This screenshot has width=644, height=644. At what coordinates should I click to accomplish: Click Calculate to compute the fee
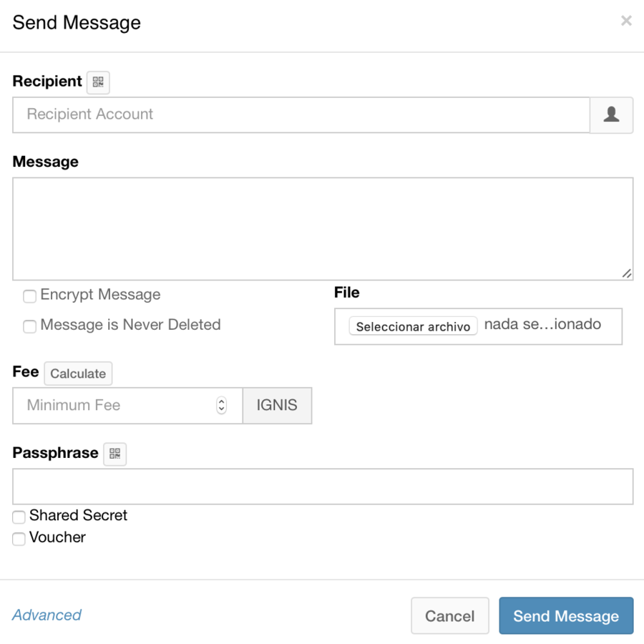pos(78,373)
